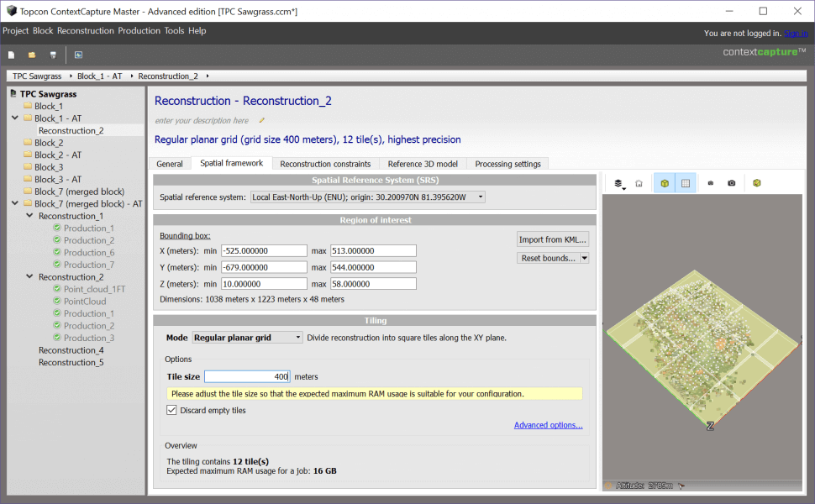
Task: Open the Spatial reference system dropdown
Action: (367, 197)
